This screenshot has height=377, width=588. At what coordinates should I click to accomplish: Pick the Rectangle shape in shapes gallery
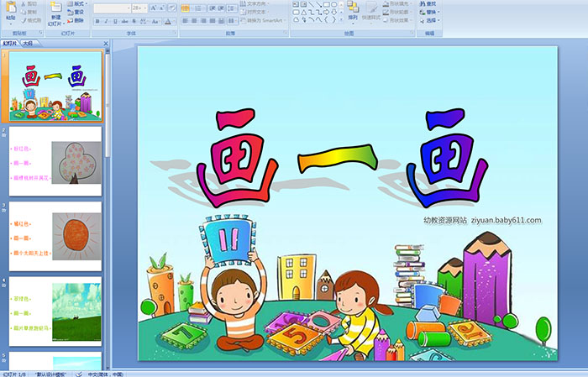click(327, 4)
